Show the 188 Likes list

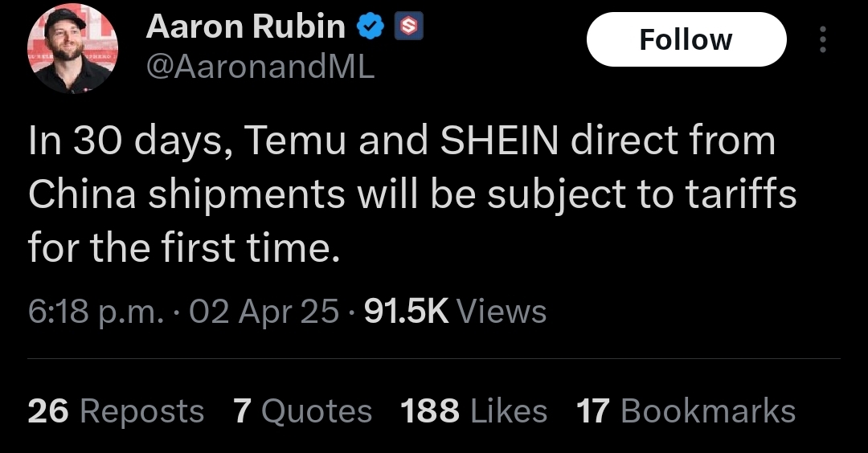[473, 411]
